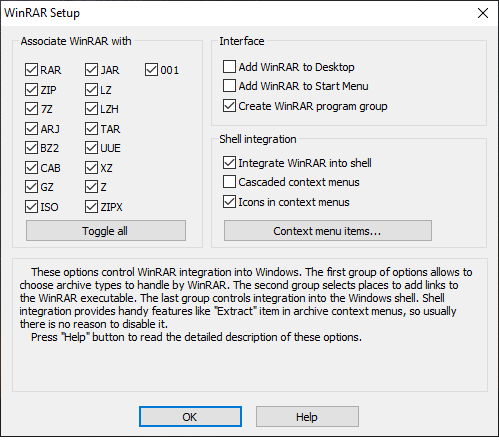Enable Cascaded context menus
This screenshot has width=499, height=443.
pyautogui.click(x=229, y=182)
